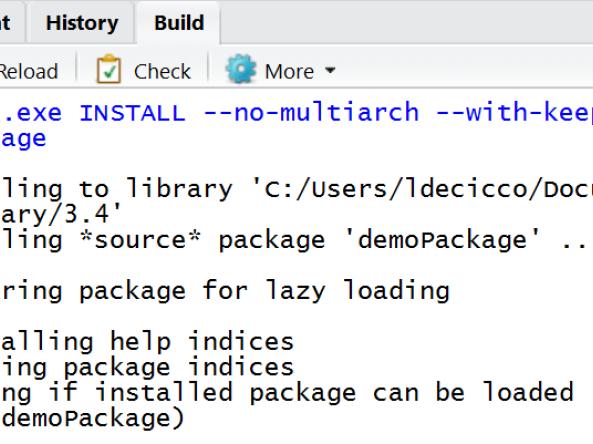
Task: Click the --no-multiarch flag in the command
Action: pos(311,112)
